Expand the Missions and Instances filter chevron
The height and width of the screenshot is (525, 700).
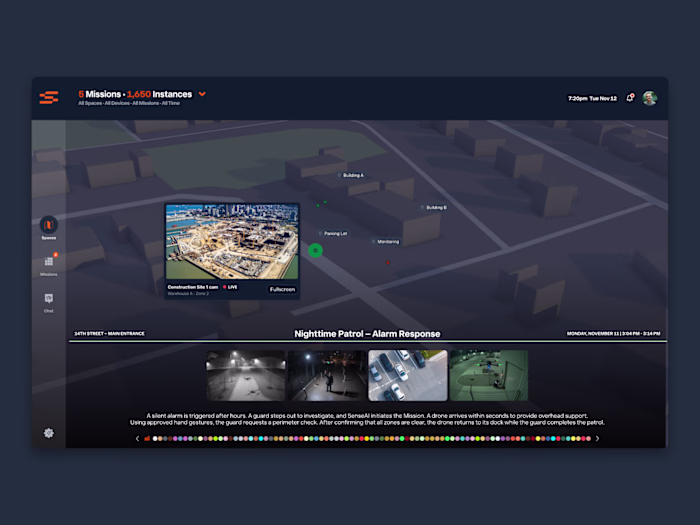[202, 94]
